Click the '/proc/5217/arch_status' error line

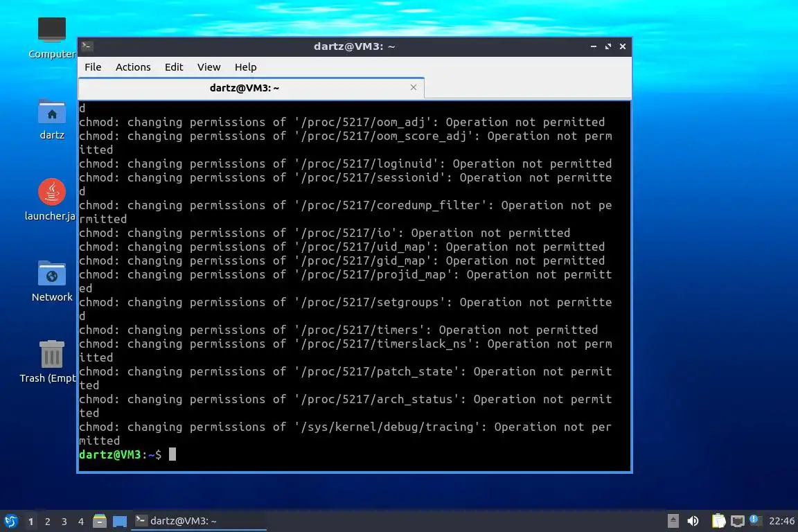[x=346, y=406]
